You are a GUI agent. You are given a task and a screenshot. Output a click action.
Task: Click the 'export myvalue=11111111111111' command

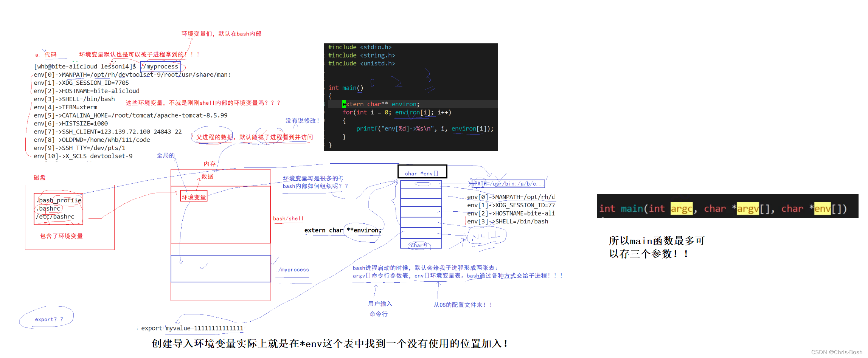tap(193, 328)
